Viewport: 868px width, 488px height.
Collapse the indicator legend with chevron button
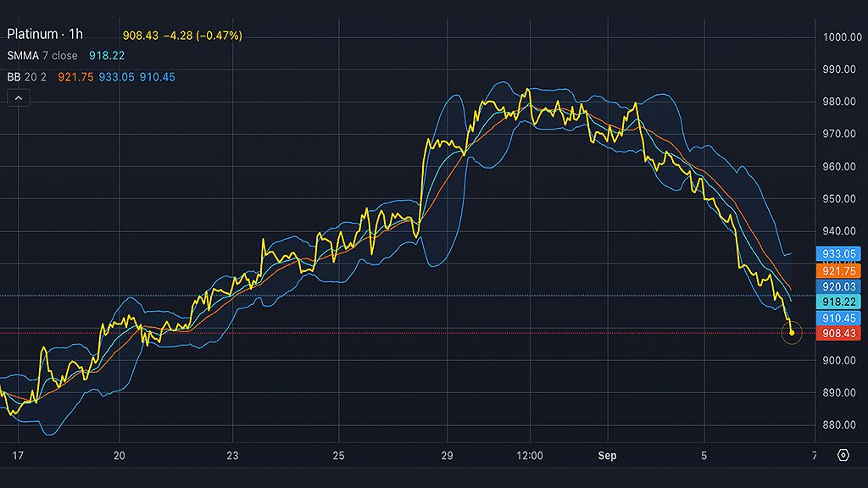19,98
